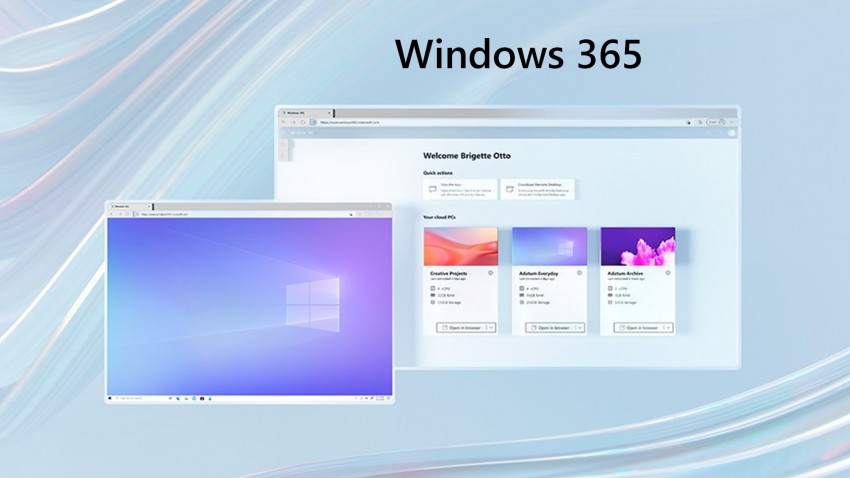Expand the Creative Projects open-options dropdown arrow
This screenshot has height=478, width=850.
(x=491, y=328)
